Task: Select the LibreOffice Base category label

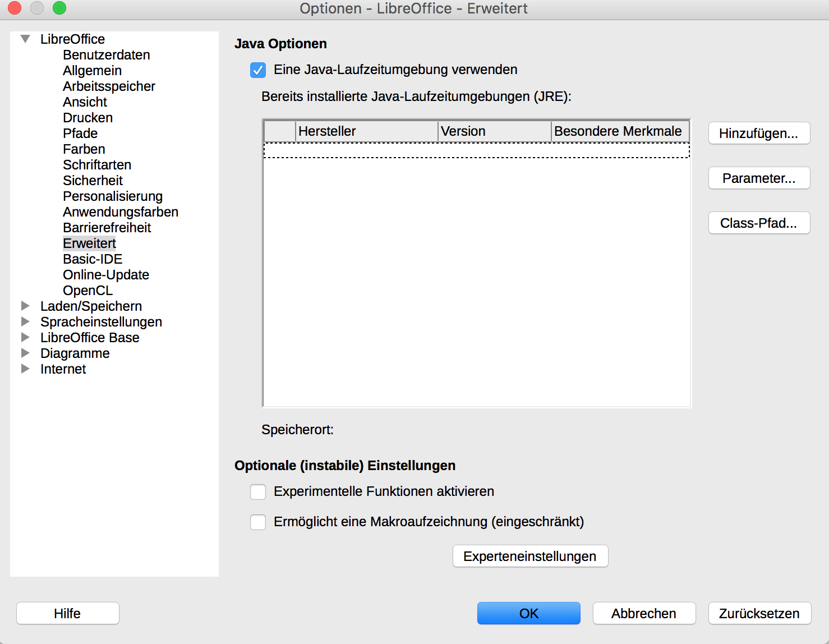Action: [x=90, y=338]
